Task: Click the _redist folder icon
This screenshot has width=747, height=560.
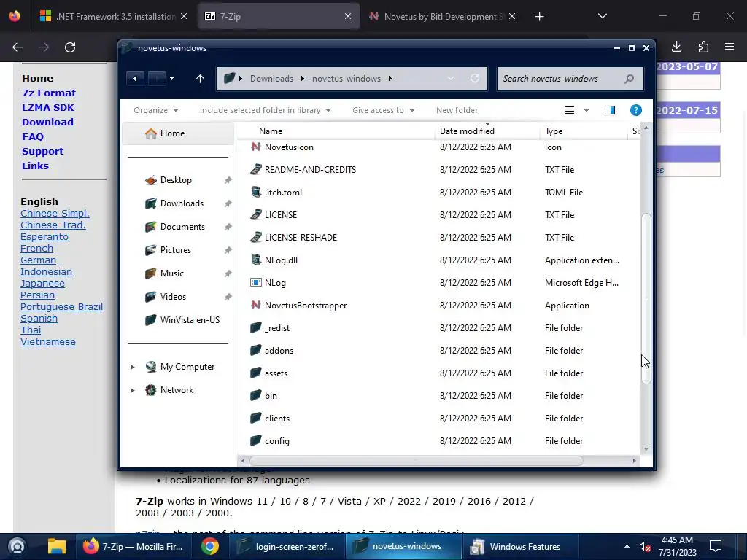Action: coord(256,327)
